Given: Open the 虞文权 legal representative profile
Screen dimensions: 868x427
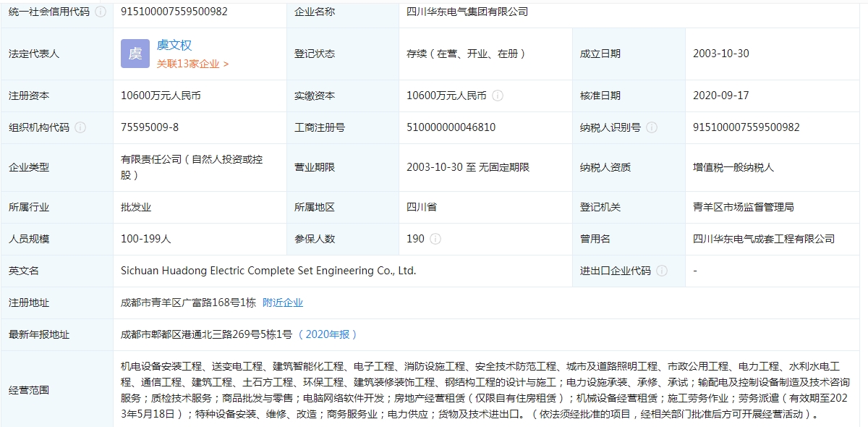Looking at the screenshot, I should tap(174, 45).
